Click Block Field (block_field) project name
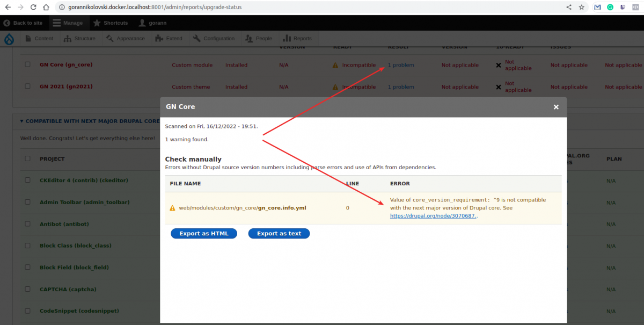 coord(75,267)
